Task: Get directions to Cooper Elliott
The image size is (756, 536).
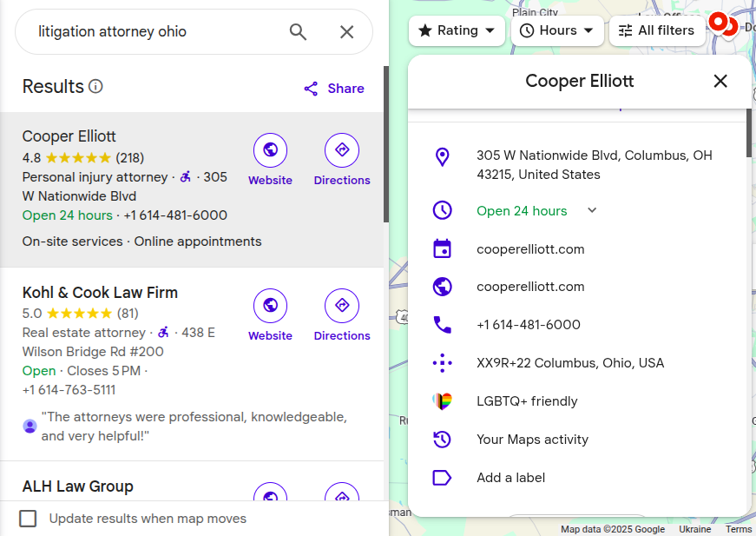Action: [x=342, y=150]
